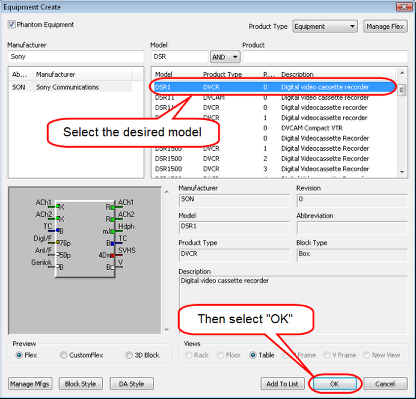This screenshot has height=399, width=416.
Task: Toggle the Phantom Equipment checkbox
Action: tap(12, 25)
